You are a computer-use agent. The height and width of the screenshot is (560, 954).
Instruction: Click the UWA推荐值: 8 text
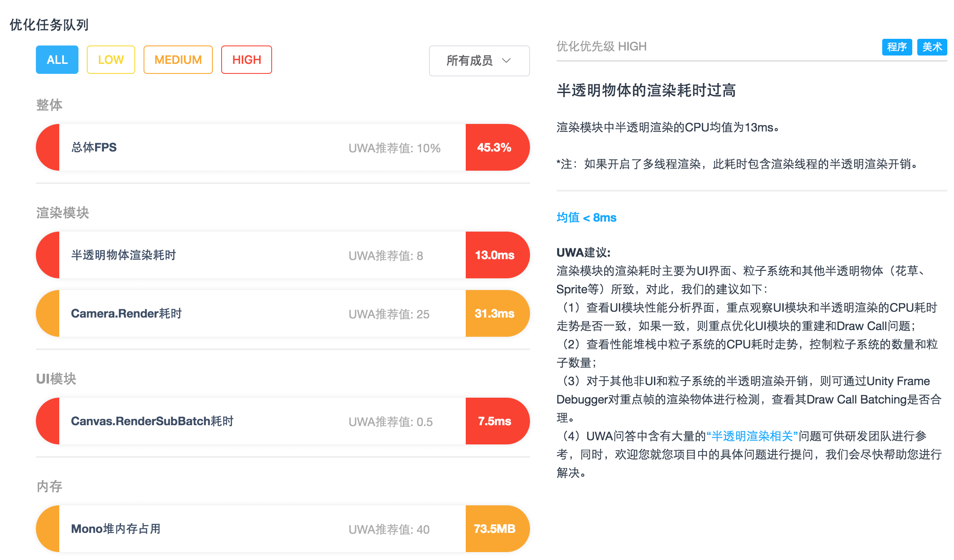click(x=386, y=256)
